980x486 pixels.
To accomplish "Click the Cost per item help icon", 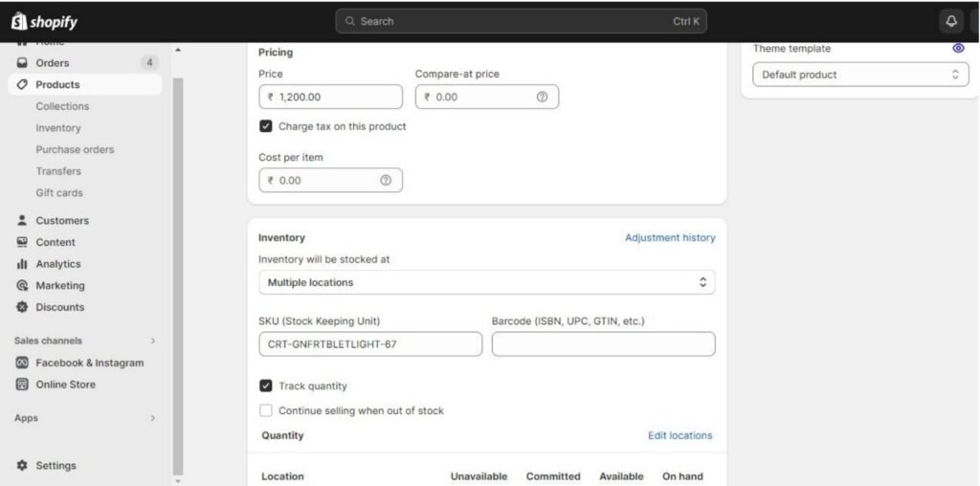I will (x=386, y=180).
